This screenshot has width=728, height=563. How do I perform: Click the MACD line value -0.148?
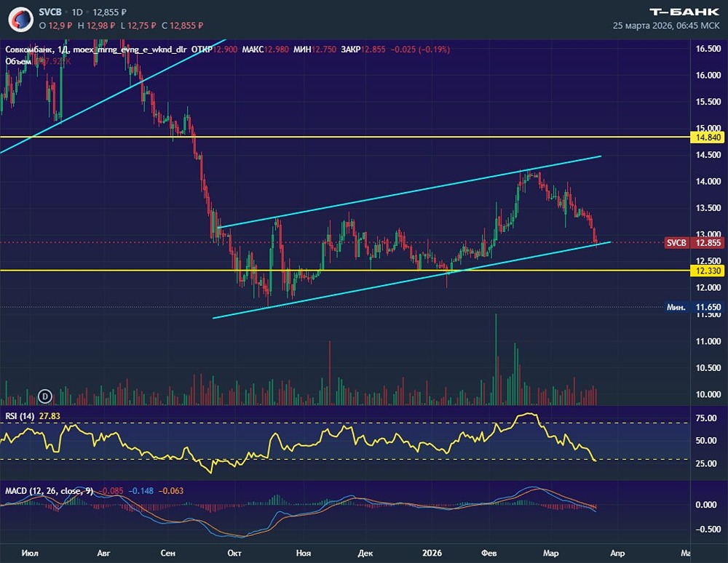[141, 491]
